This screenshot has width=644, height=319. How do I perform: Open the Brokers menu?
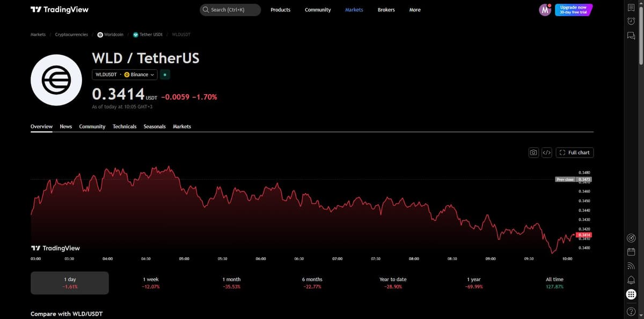pyautogui.click(x=386, y=10)
